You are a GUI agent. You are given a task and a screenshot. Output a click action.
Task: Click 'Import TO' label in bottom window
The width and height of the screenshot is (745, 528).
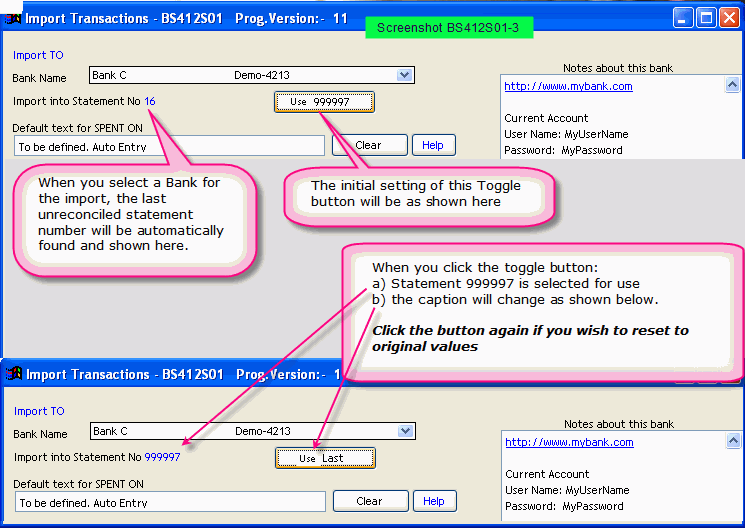[39, 411]
